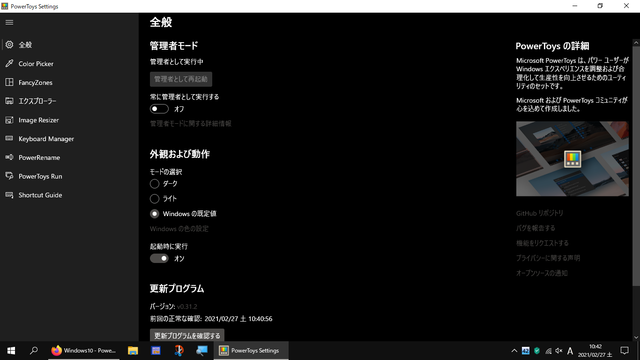This screenshot has height=360, width=640.
Task: Click the vertical scrollbar down arrow
Action: [636, 337]
